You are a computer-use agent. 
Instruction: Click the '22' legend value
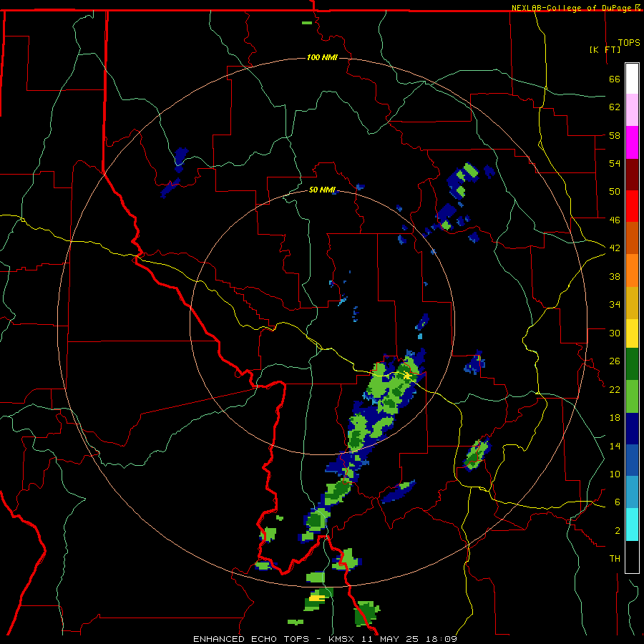615,390
